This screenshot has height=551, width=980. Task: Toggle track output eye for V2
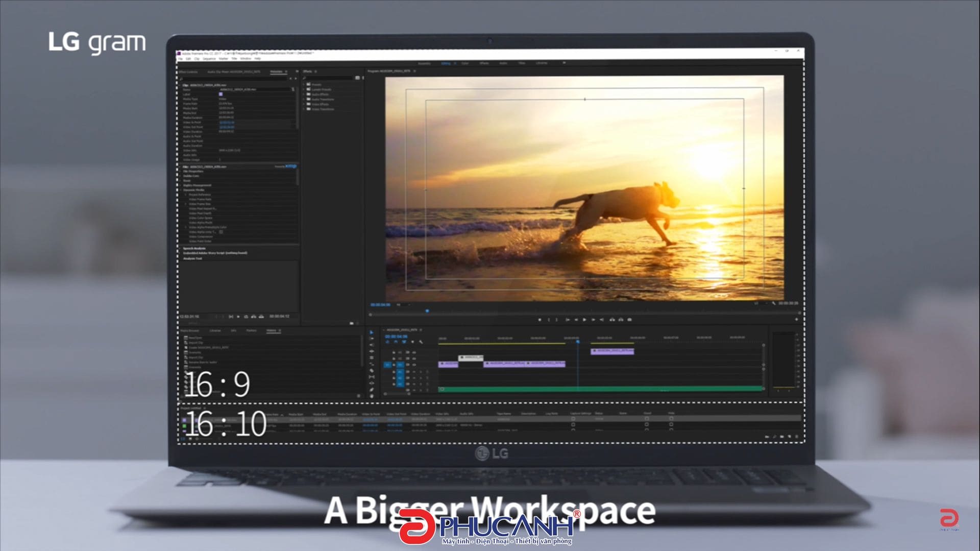click(x=414, y=358)
